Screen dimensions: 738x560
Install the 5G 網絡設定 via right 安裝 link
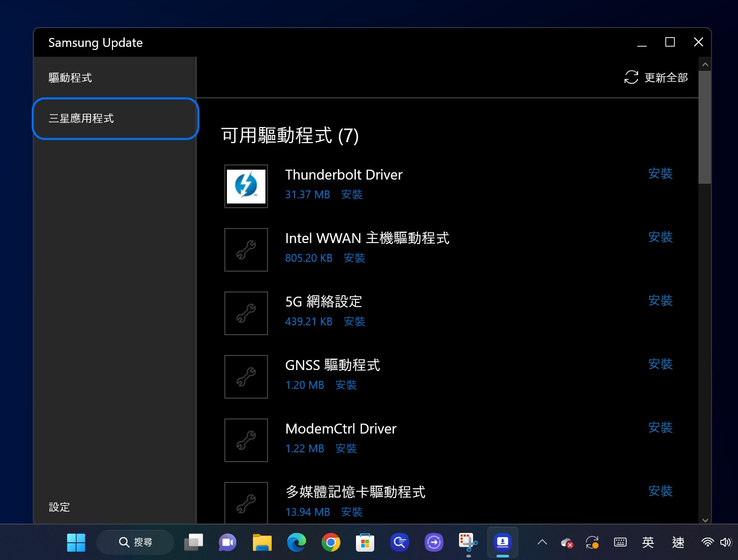(x=660, y=300)
